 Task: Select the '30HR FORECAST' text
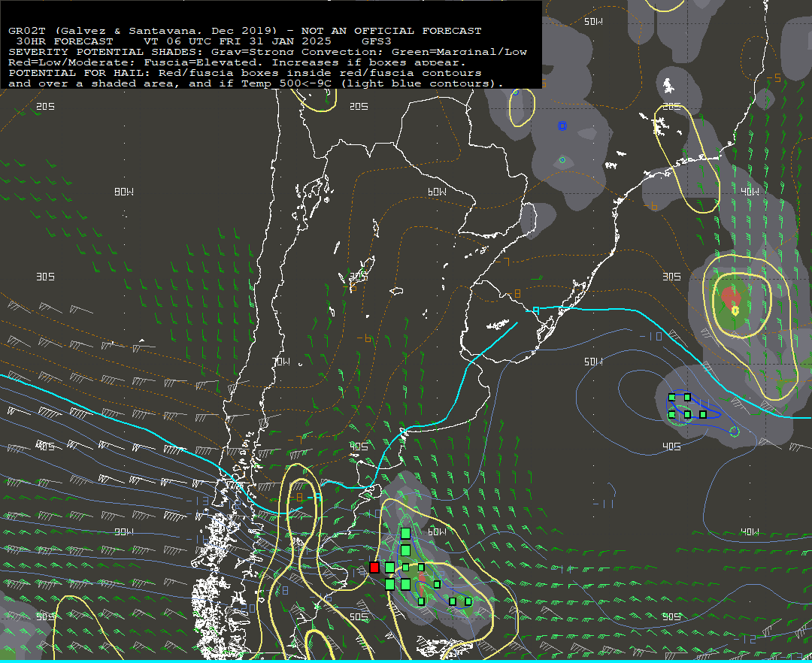tap(65, 41)
